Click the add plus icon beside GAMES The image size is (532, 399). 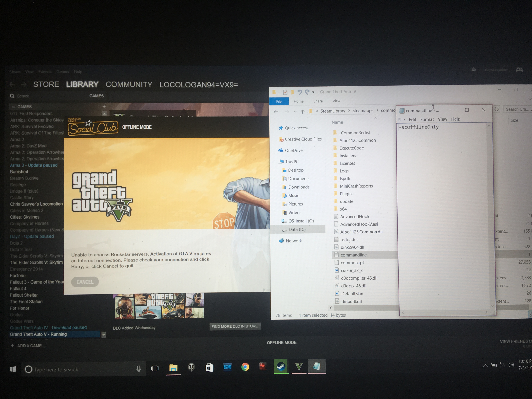tap(104, 106)
